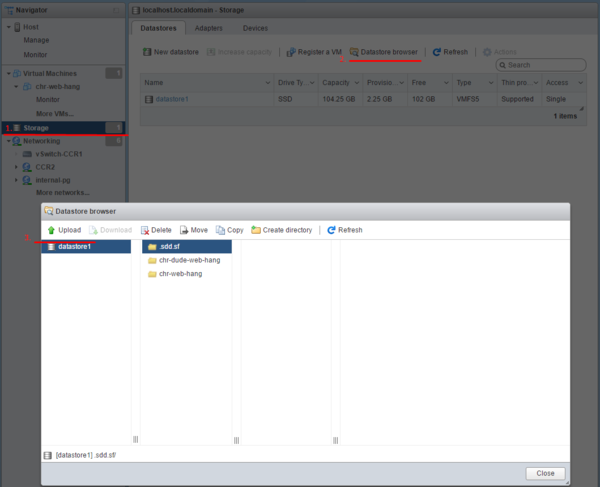Click the internal-pg port group icon
This screenshot has height=487, width=600.
pos(27,180)
